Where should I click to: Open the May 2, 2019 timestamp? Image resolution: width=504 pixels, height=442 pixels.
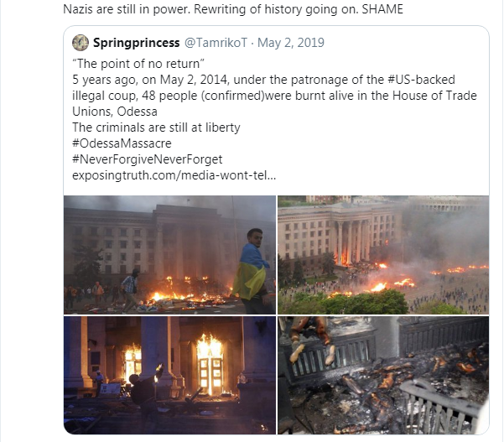click(294, 43)
